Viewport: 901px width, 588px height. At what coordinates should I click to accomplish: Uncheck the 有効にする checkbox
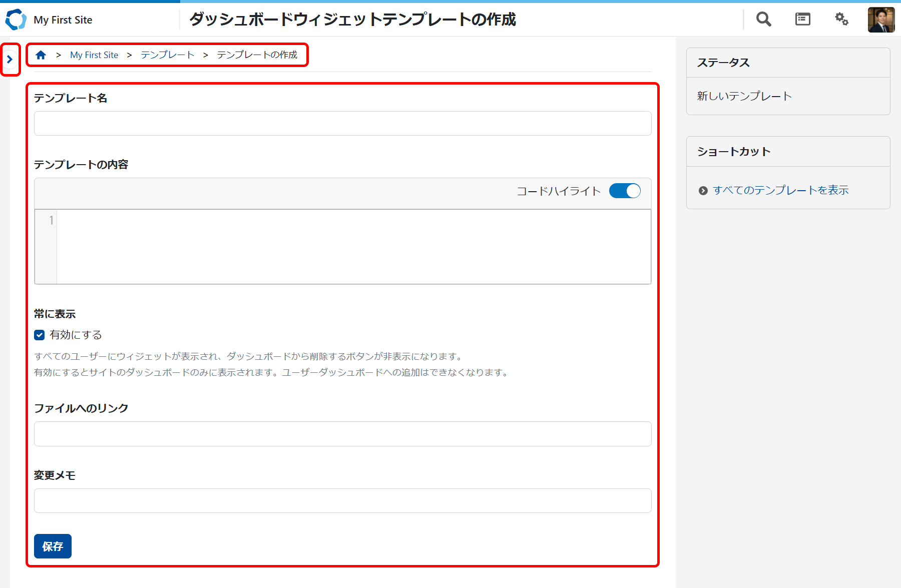tap(40, 335)
